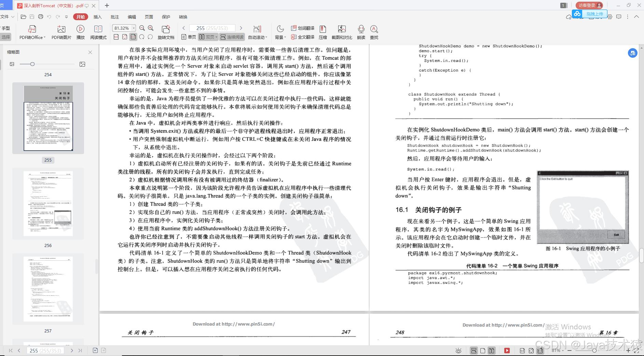Click the 旋转文档 rotate document tool
644x356 pixels.
(x=166, y=32)
